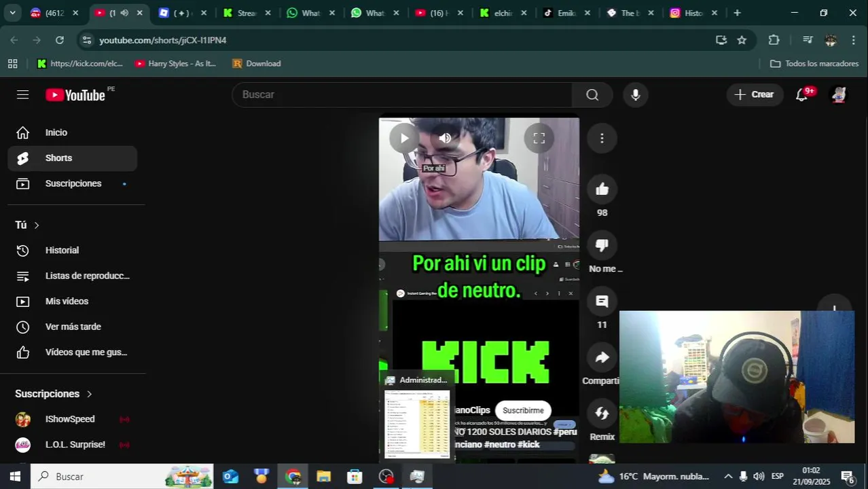Open Todos los marcadores folder
The image size is (868, 489).
coord(814,64)
